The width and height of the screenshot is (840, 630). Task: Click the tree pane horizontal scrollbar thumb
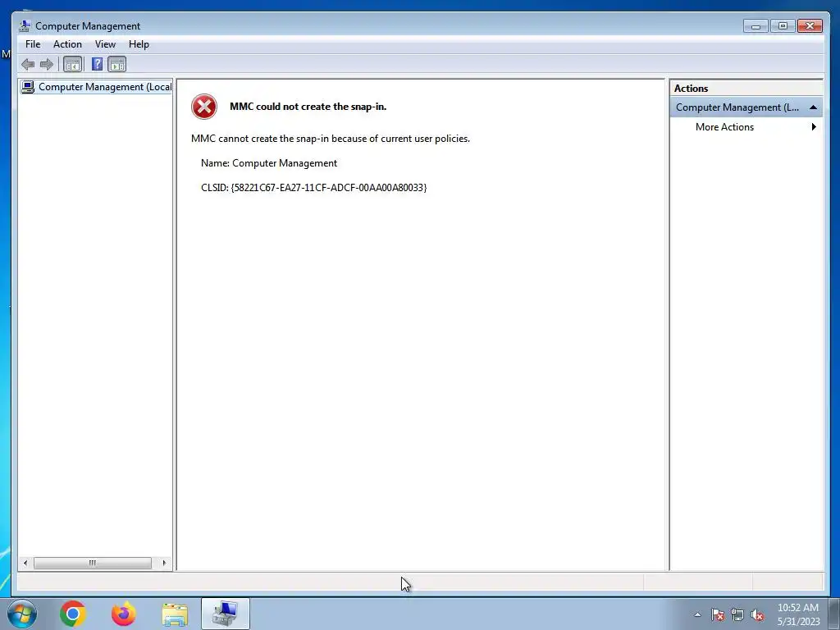93,563
